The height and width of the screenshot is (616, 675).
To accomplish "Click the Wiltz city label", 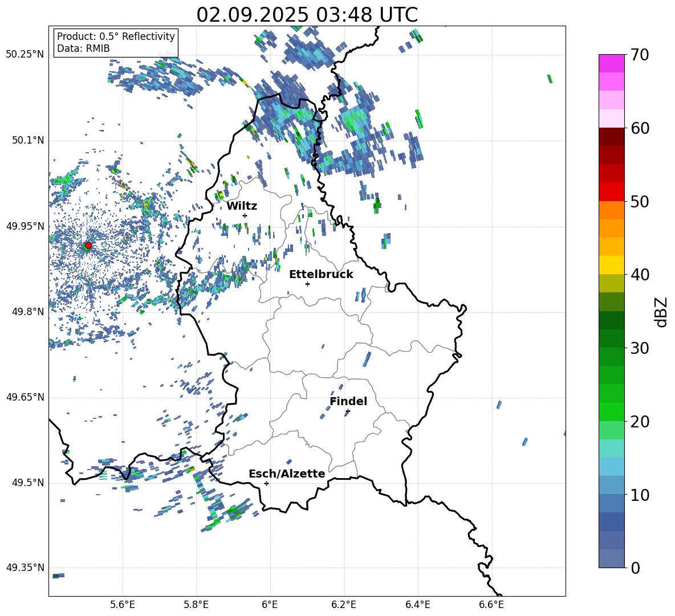I will point(242,206).
